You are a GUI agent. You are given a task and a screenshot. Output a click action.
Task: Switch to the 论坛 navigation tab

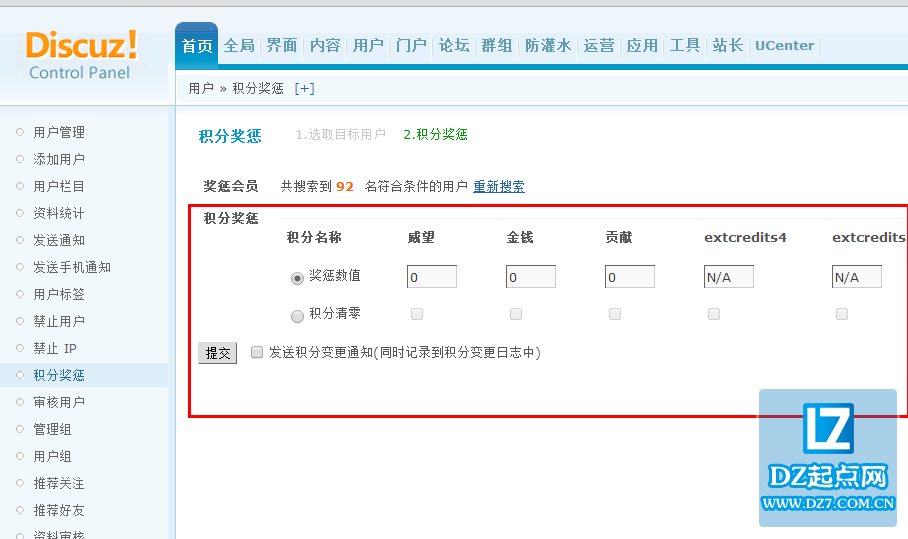(x=454, y=46)
